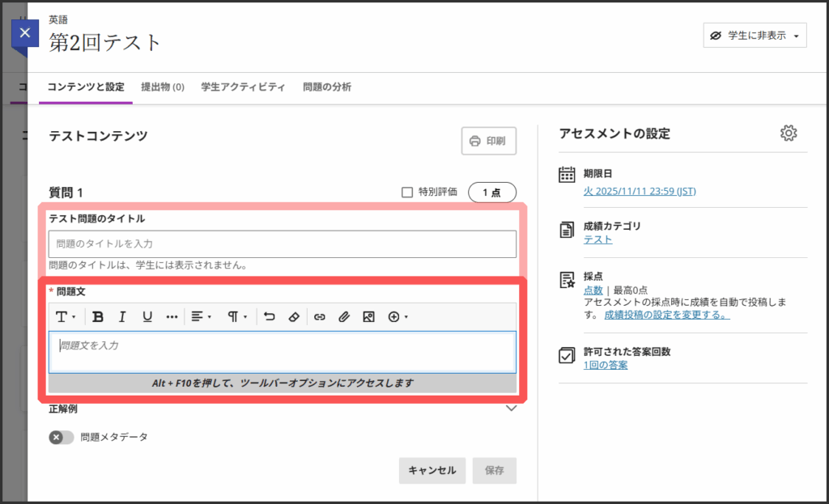Screen dimensions: 829x504
Task: Apply italic formatting in the toolbar
Action: (x=122, y=317)
